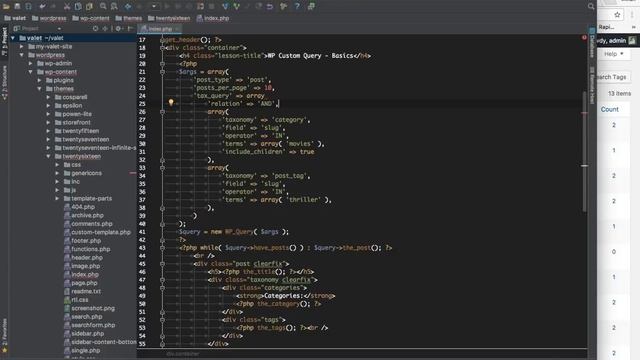This screenshot has width=640, height=360.
Task: Select the storefront theme folder
Action: [x=72, y=122]
